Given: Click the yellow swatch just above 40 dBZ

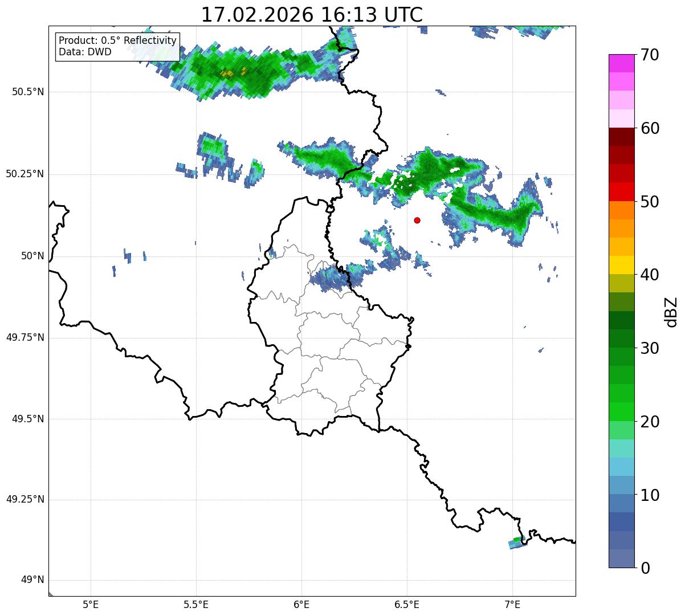Looking at the screenshot, I should click(x=621, y=265).
